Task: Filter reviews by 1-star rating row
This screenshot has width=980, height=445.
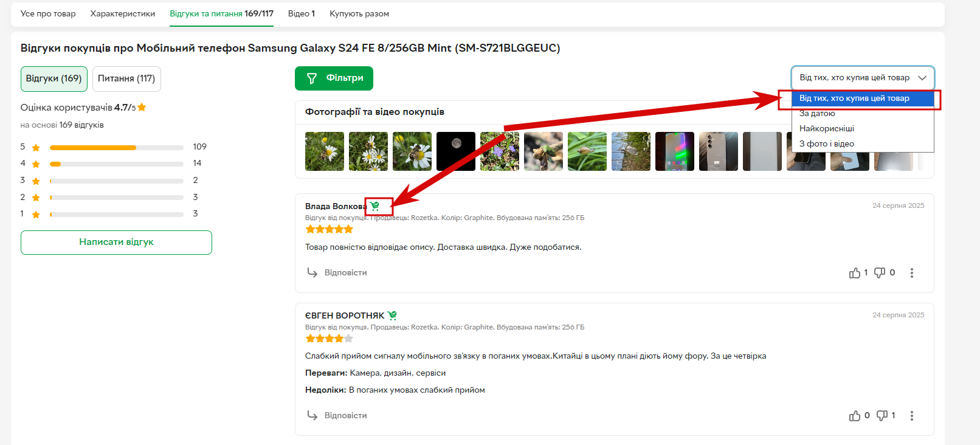Action: click(x=113, y=214)
